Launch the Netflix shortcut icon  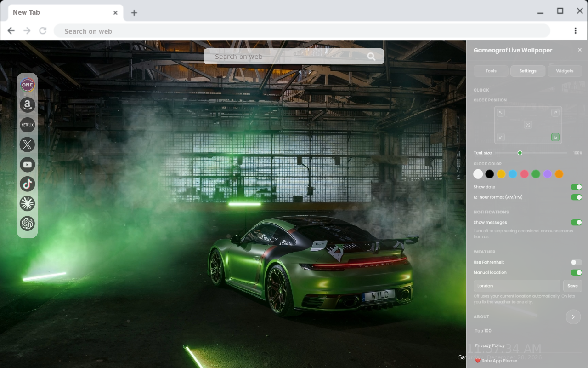pos(28,125)
